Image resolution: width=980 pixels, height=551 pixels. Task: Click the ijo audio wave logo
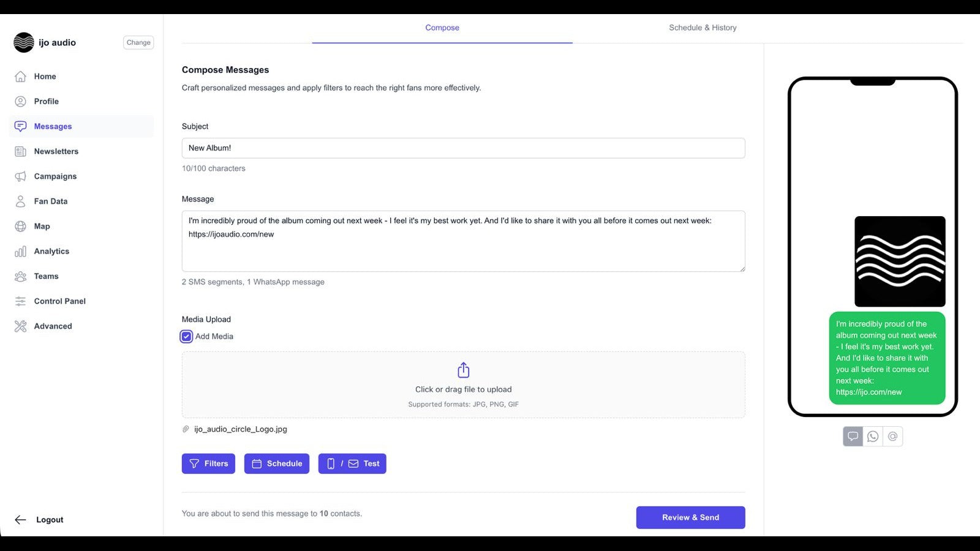(24, 42)
